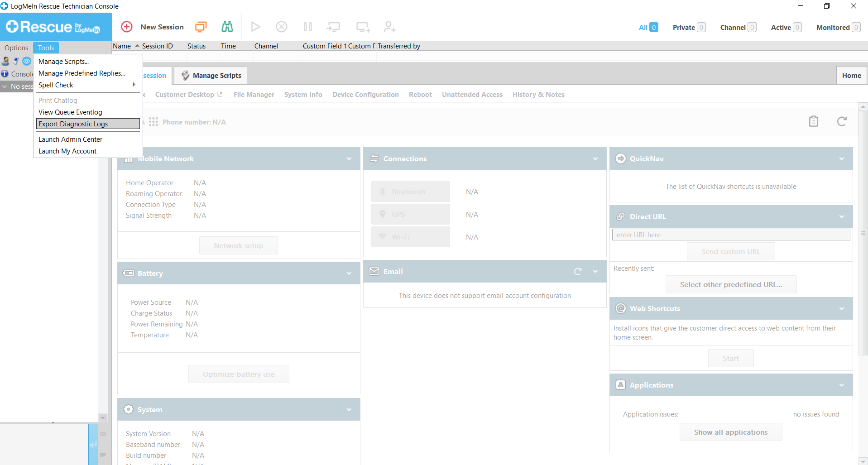868x465 pixels.
Task: Open the System Info tab
Action: click(x=303, y=94)
